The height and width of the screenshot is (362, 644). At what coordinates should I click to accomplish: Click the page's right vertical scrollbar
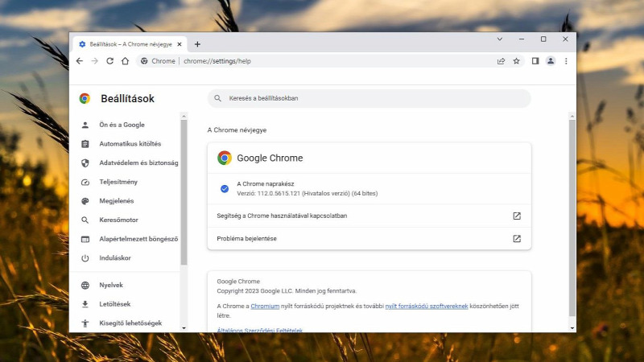[572, 217]
